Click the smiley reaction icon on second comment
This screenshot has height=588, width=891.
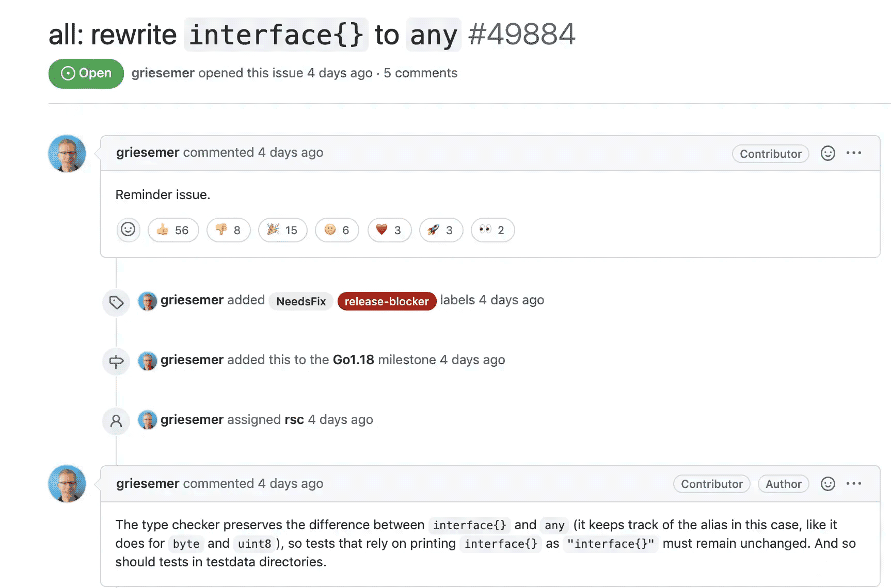point(828,484)
